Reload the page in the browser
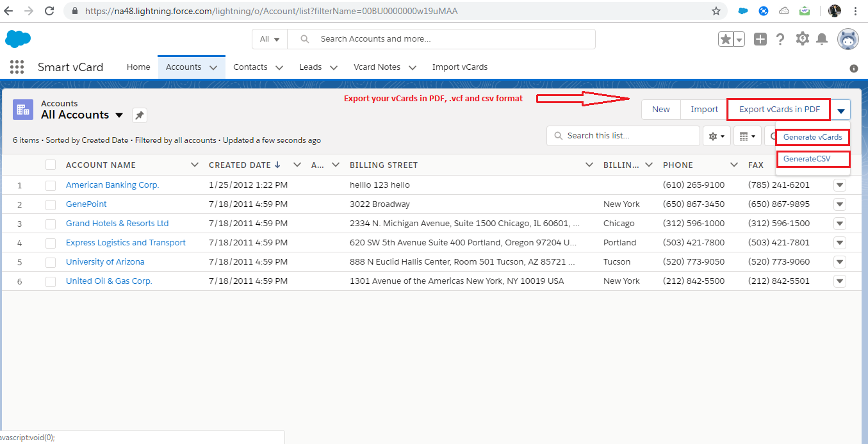 click(49, 11)
